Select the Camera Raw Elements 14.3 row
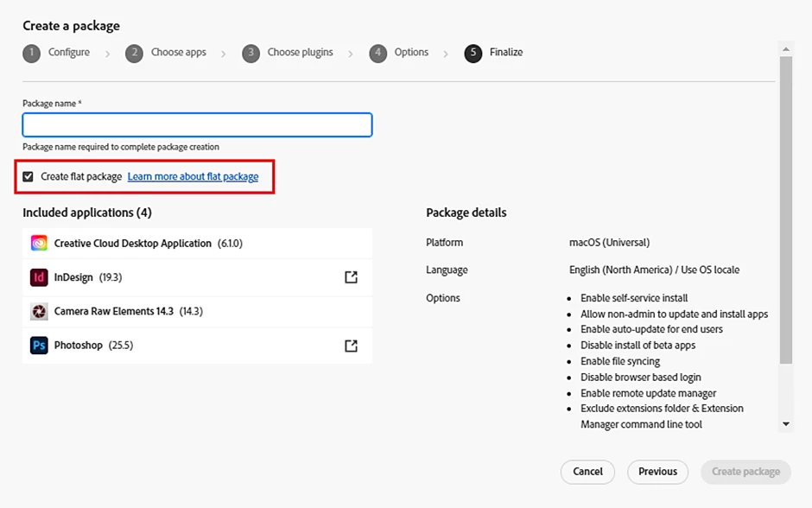The image size is (812, 508). [x=197, y=311]
